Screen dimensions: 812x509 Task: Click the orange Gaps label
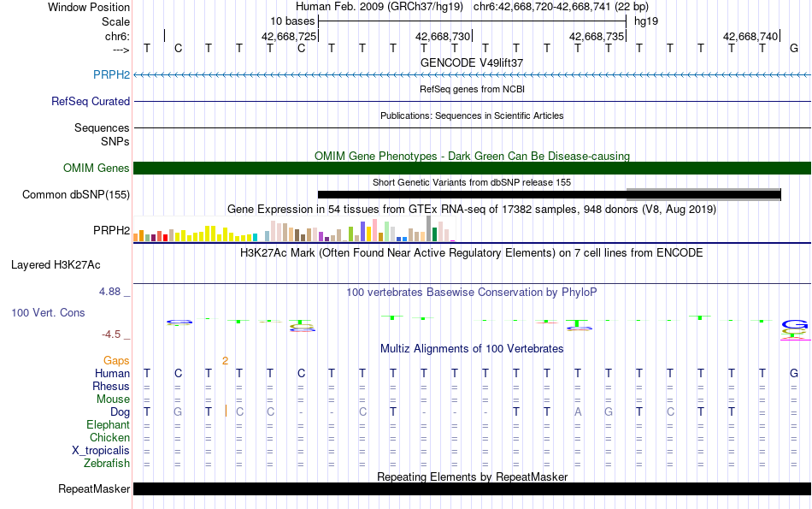116,360
